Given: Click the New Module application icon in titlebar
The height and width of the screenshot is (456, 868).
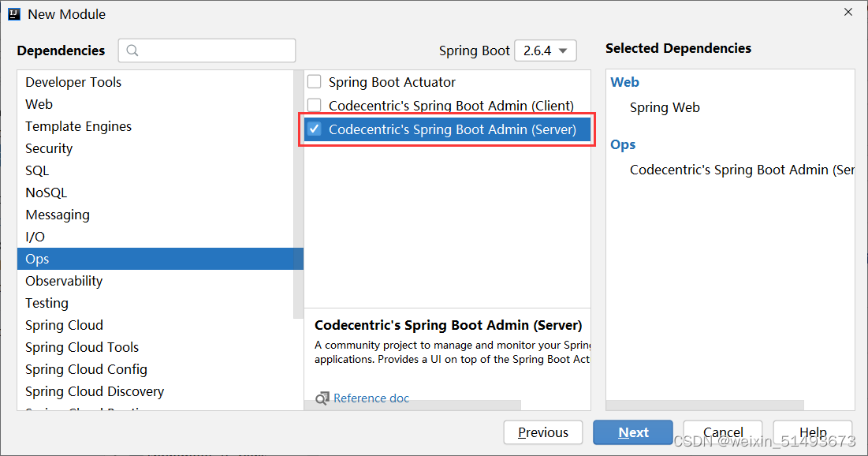Looking at the screenshot, I should tap(13, 13).
